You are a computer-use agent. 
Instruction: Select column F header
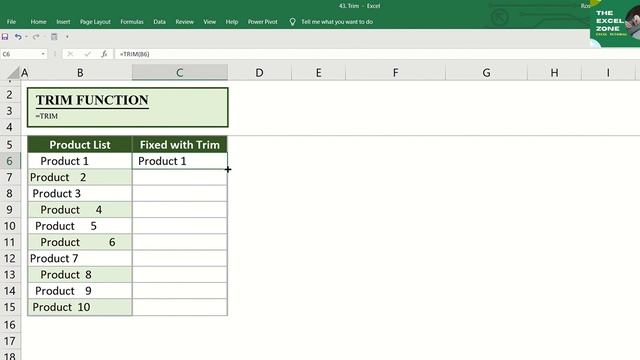coord(395,73)
